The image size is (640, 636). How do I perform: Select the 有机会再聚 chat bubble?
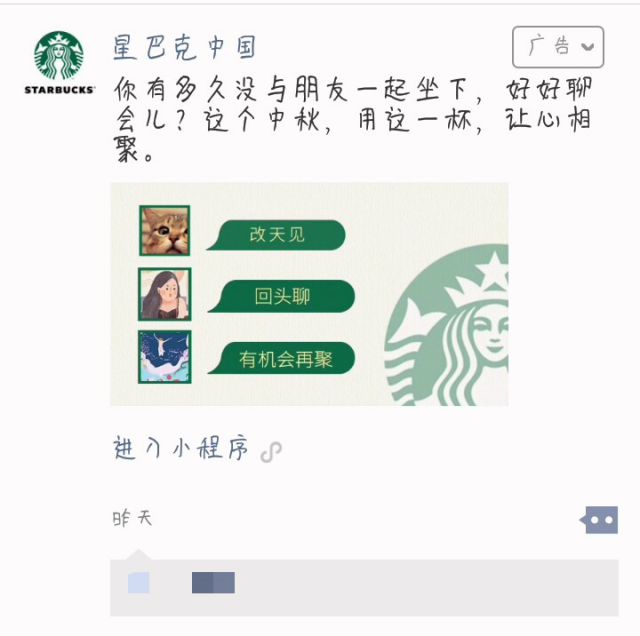[281, 358]
